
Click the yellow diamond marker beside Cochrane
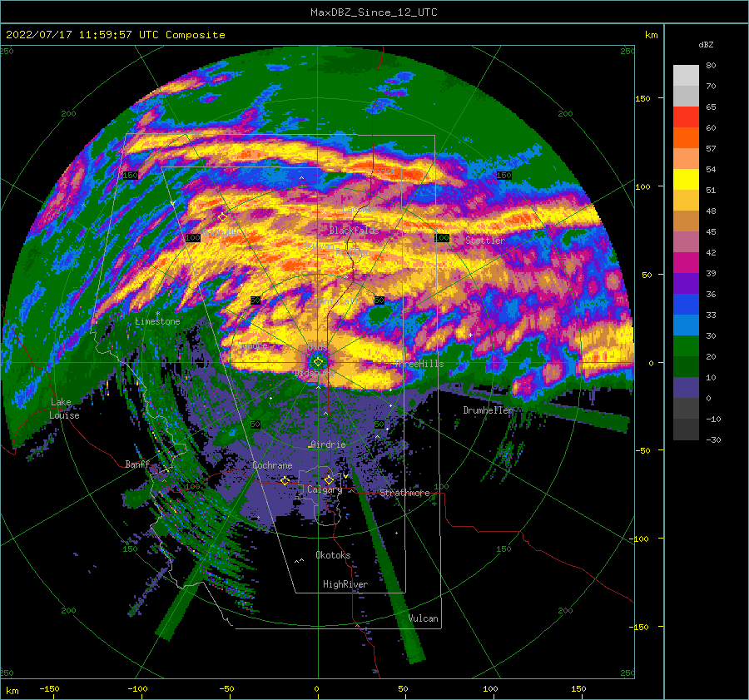click(285, 480)
